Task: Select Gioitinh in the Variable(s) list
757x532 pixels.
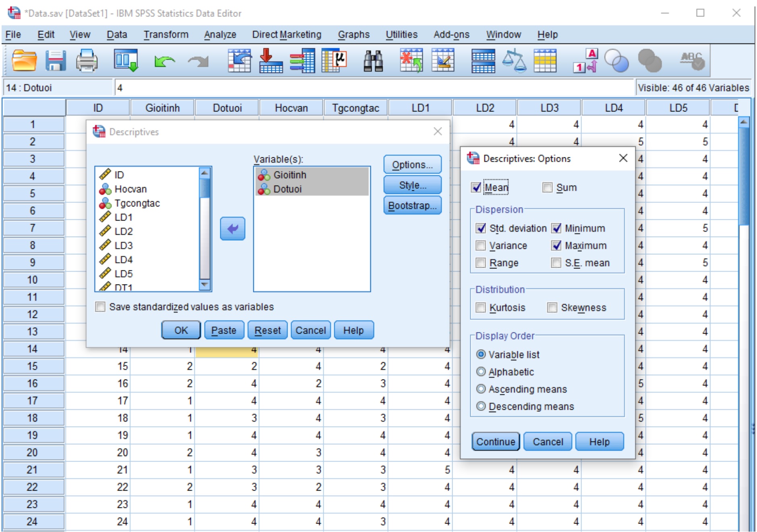Action: tap(312, 175)
